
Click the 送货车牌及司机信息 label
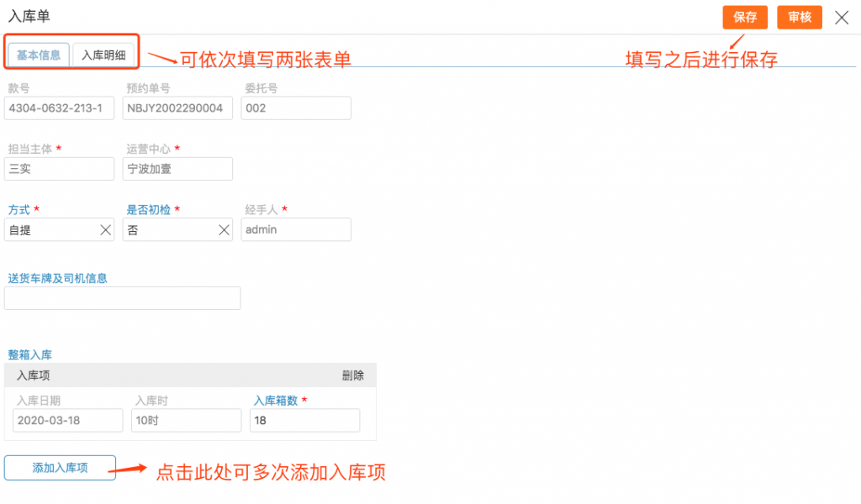(x=58, y=279)
